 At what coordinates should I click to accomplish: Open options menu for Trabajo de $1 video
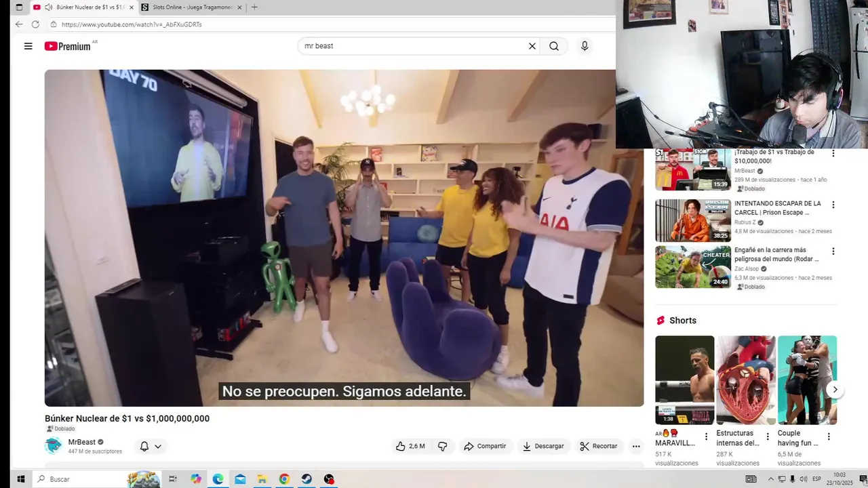coord(833,154)
